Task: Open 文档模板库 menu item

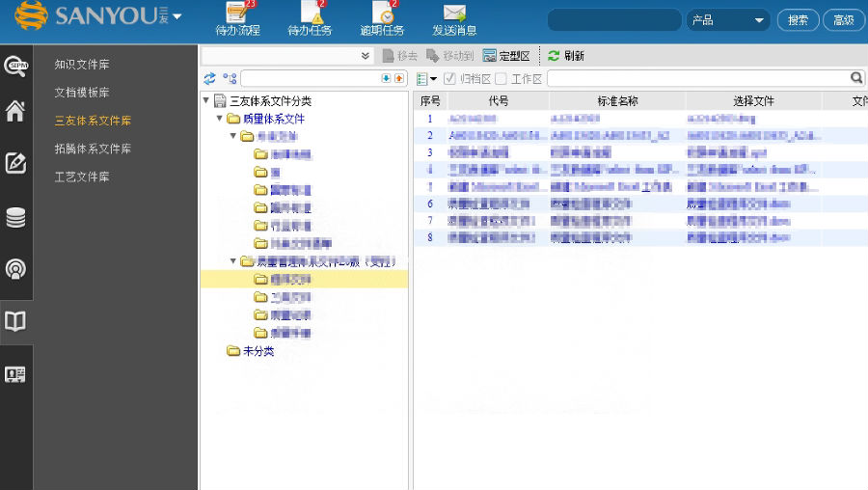Action: 82,93
